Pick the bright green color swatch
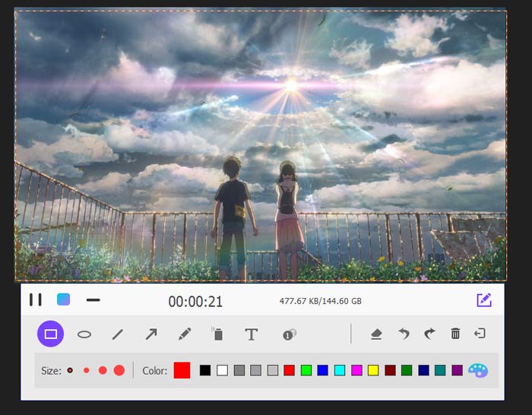This screenshot has height=415, width=532. [306, 370]
